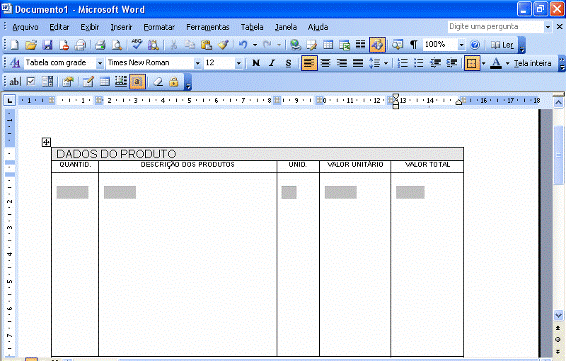Screen dimensions: 566x361
Task: Toggle the show paragraph marks button
Action: point(413,45)
